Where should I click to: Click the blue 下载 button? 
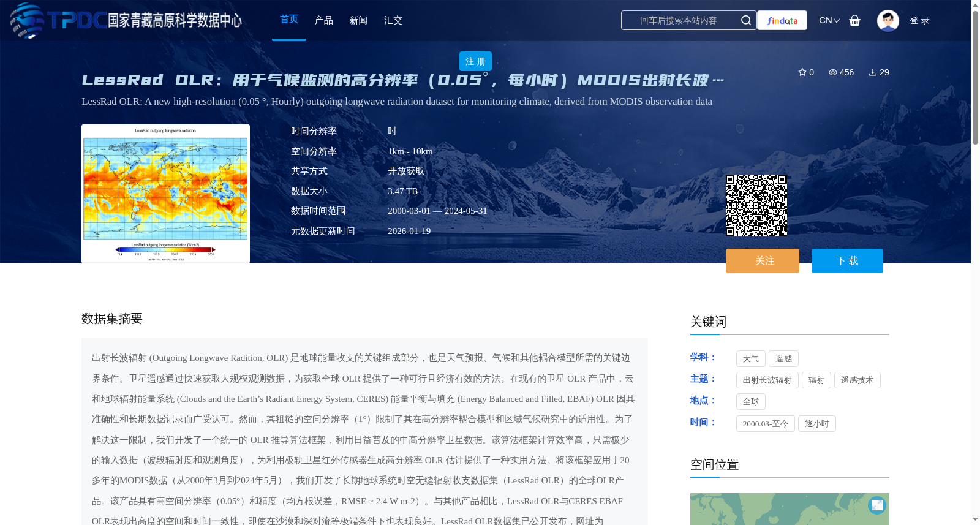847,261
